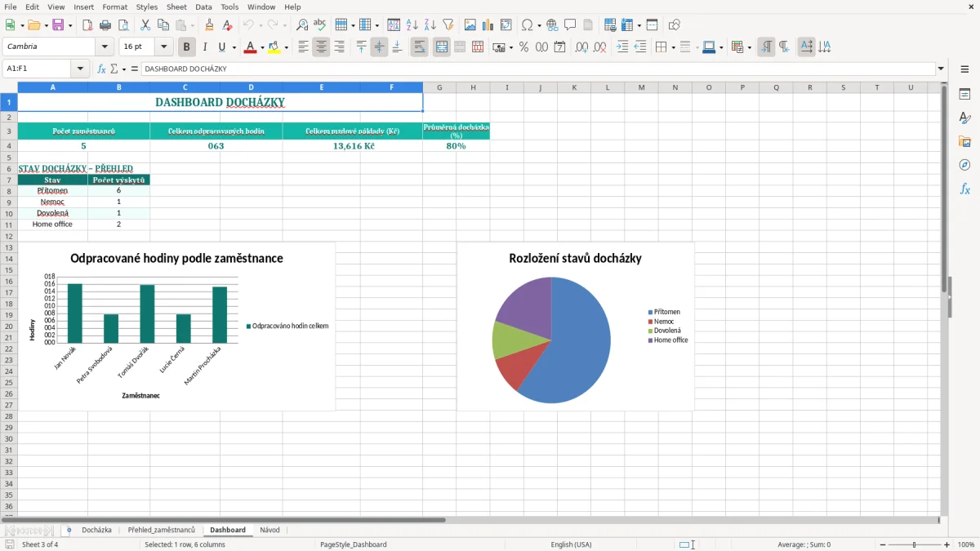This screenshot has height=551, width=980.
Task: Click Sidebar Settings hamburger button
Action: pyautogui.click(x=964, y=69)
